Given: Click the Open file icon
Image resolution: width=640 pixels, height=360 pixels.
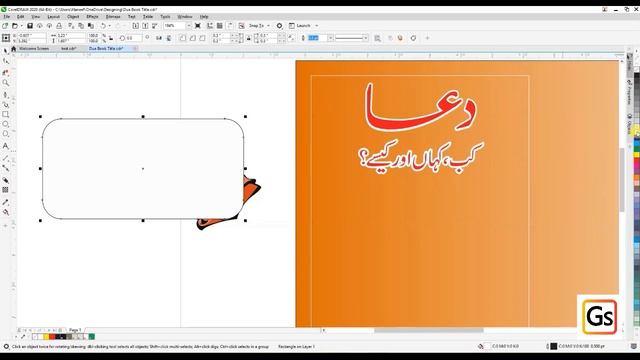Looking at the screenshot, I should [15, 26].
